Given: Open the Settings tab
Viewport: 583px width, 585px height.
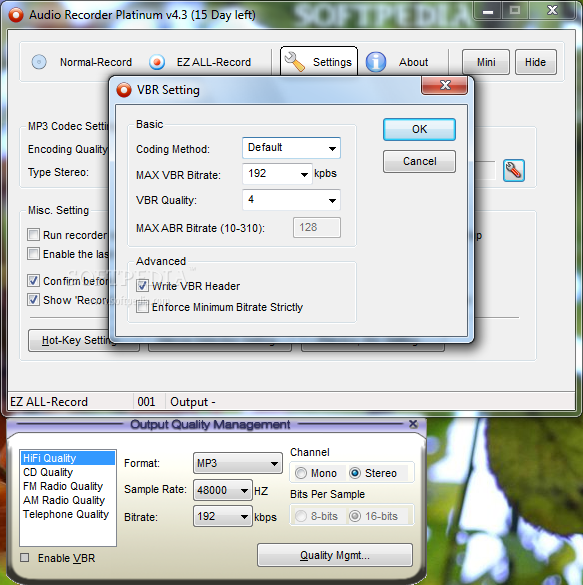Looking at the screenshot, I should 319,62.
